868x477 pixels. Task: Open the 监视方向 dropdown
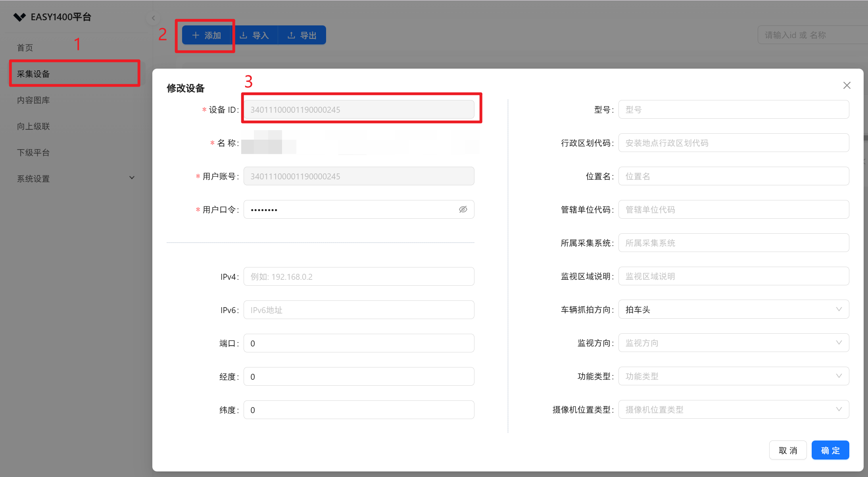(733, 343)
